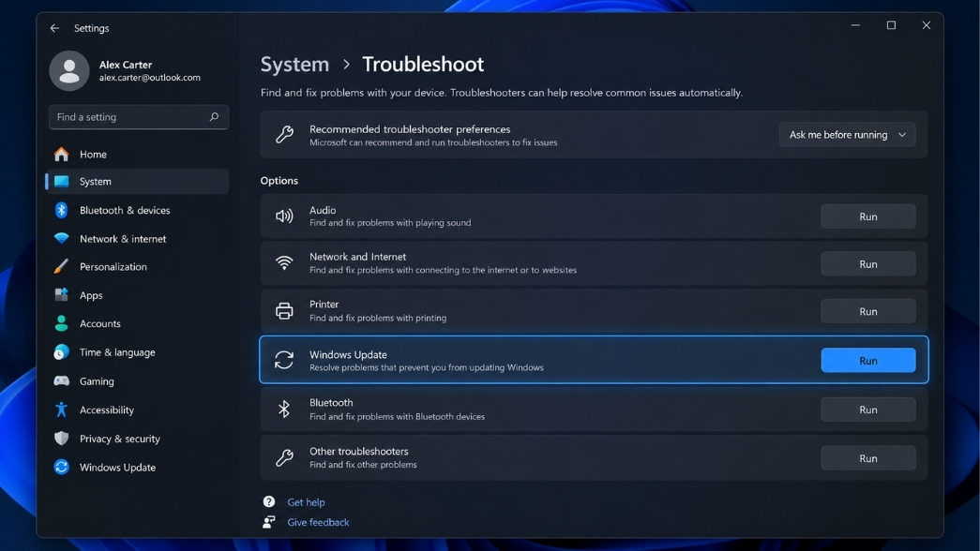Open the Get help link
The height and width of the screenshot is (551, 980).
coord(306,501)
